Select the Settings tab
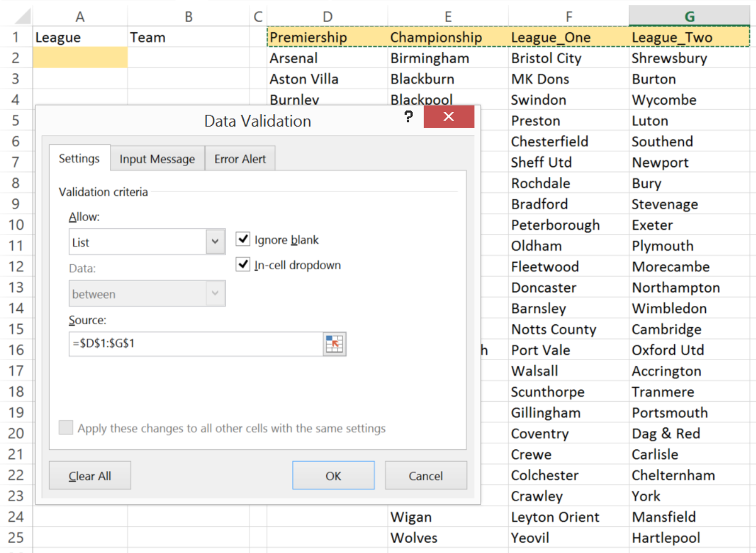This screenshot has height=553, width=756. coord(79,159)
